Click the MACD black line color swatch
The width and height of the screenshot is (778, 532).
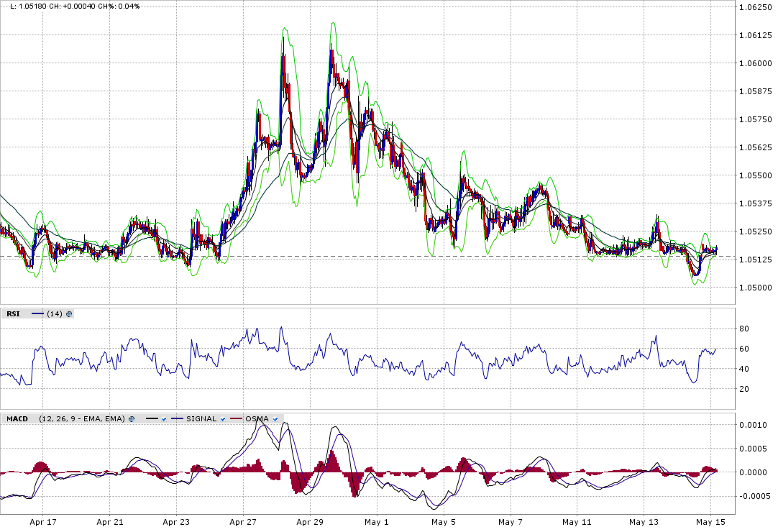[x=152, y=419]
